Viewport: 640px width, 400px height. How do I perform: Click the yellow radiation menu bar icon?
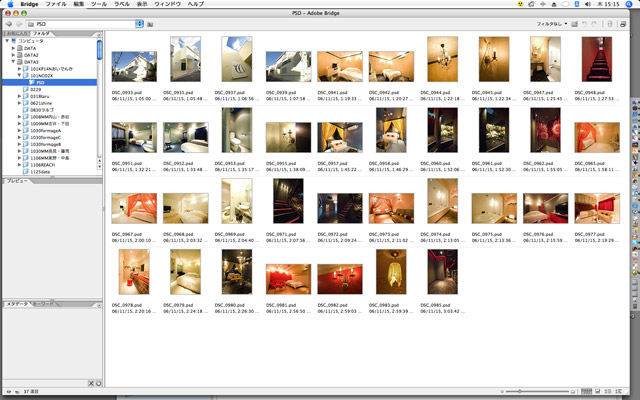(520, 4)
